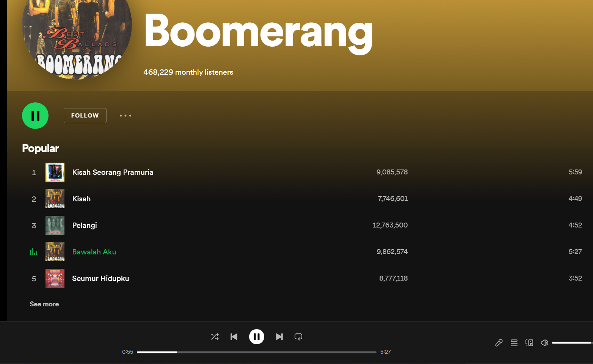The image size is (593, 364).
Task: Open Pelangi album cover thumbnail
Action: (55, 225)
